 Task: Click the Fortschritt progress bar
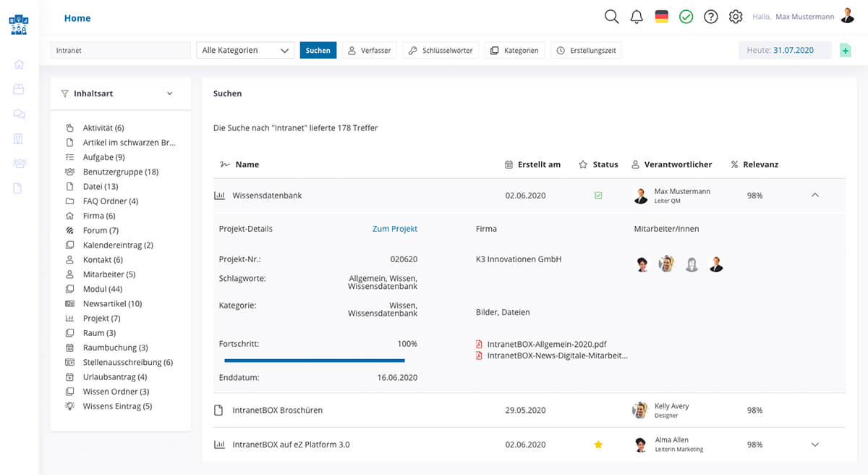pyautogui.click(x=315, y=360)
